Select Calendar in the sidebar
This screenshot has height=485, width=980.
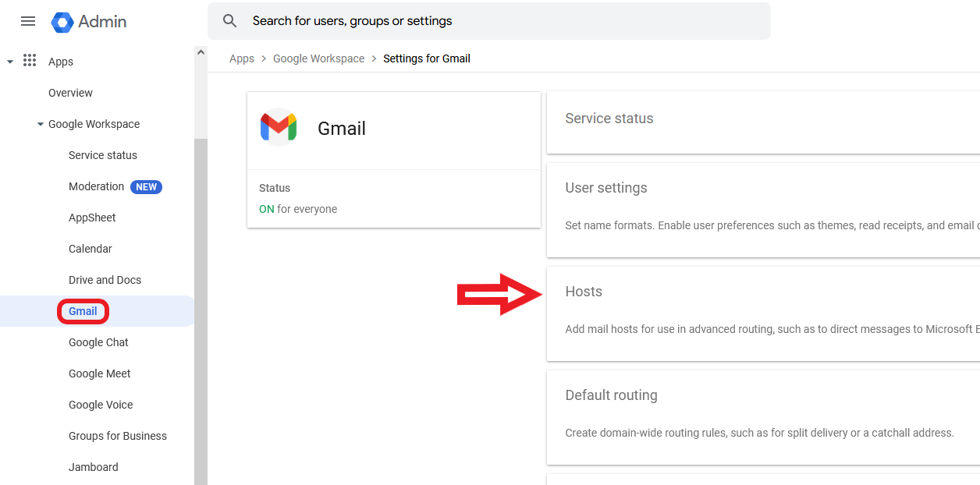click(x=90, y=248)
